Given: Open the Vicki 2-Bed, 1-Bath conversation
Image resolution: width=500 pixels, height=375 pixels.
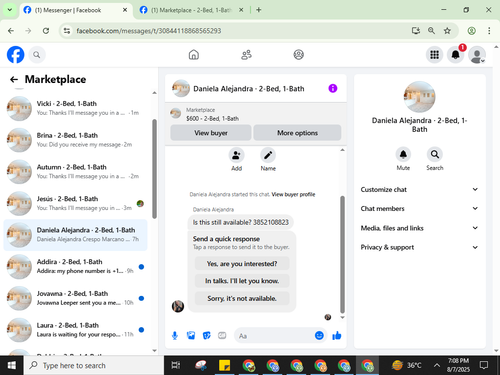Looking at the screenshot, I should click(75, 108).
